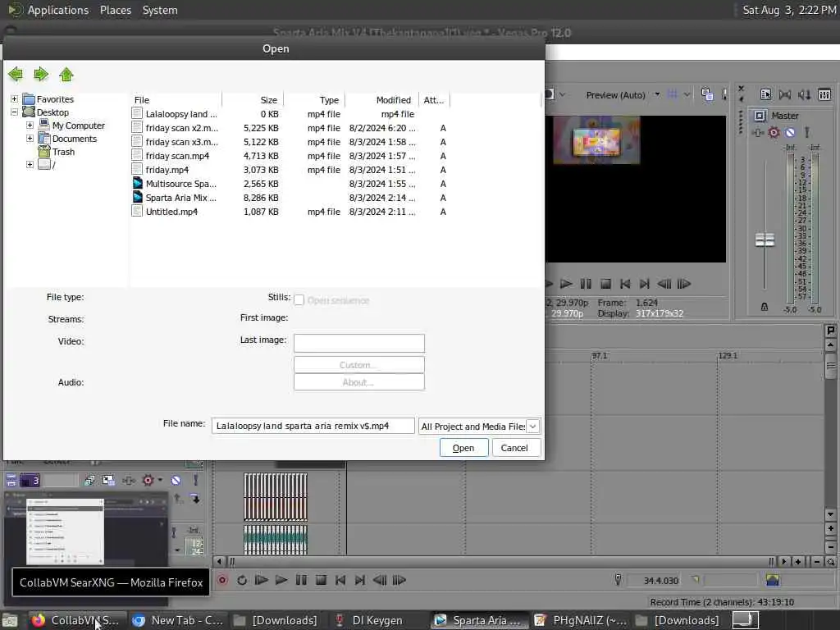The width and height of the screenshot is (840, 630).
Task: Click the Last image input box
Action: click(x=359, y=343)
